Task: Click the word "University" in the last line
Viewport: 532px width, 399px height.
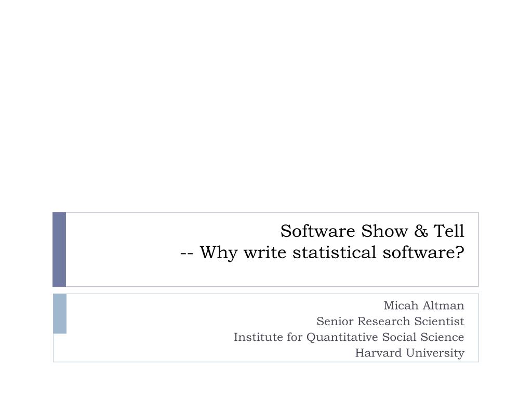Action: tap(435, 353)
